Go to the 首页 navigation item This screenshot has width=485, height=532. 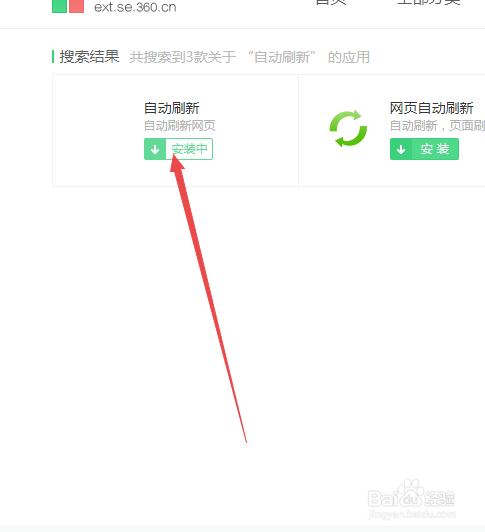point(331,2)
